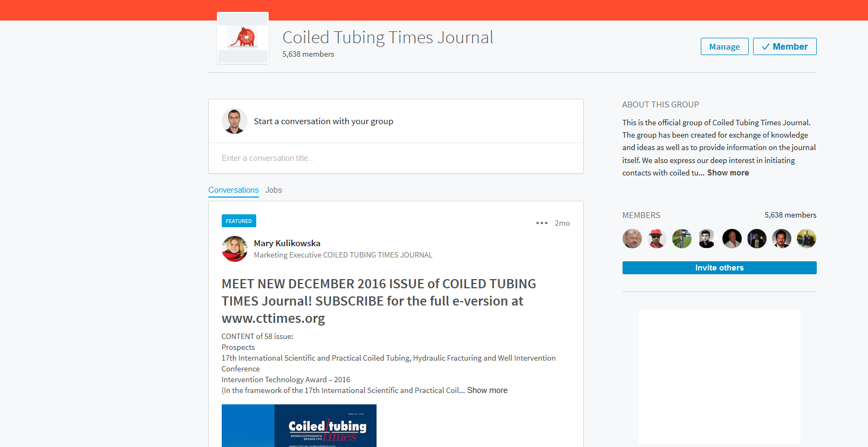Screen dimensions: 868x447
Task: Open the Coiled Tubing Times cover image
Action: 299,425
